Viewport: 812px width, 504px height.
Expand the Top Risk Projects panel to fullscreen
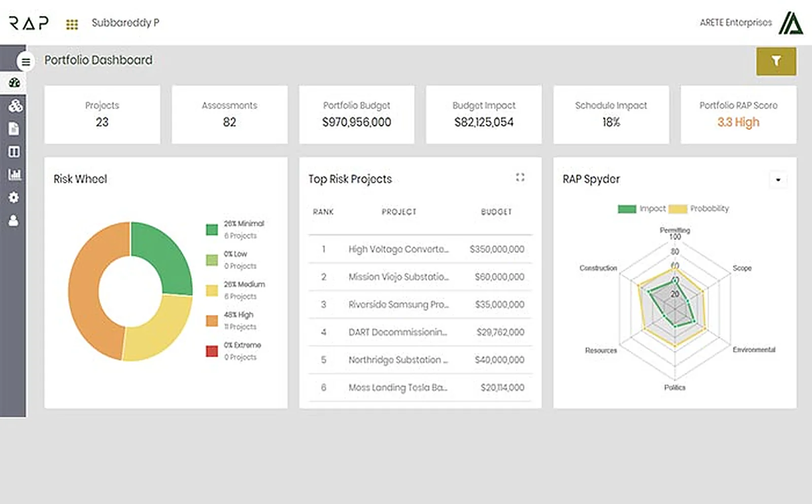pyautogui.click(x=520, y=177)
